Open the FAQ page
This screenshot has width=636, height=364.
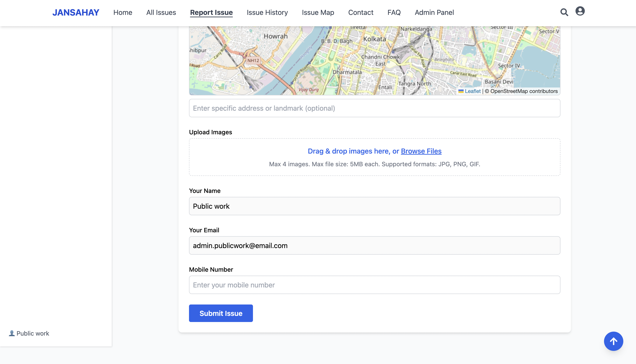pyautogui.click(x=394, y=12)
